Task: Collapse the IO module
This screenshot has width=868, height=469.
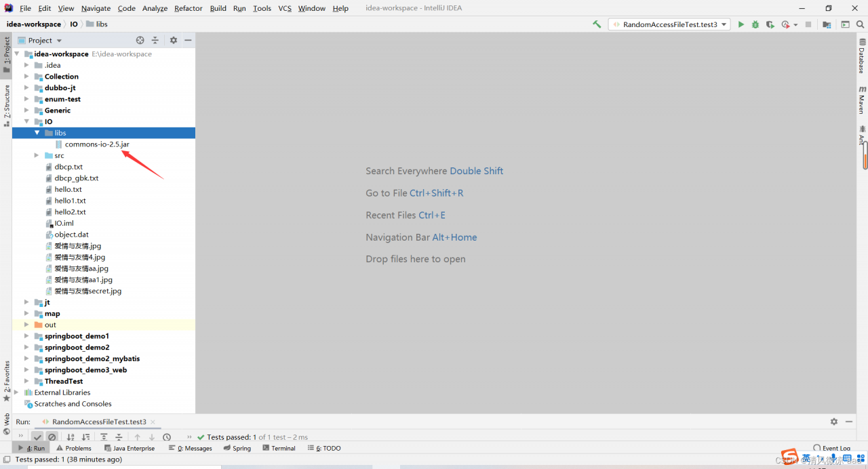Action: (26, 122)
